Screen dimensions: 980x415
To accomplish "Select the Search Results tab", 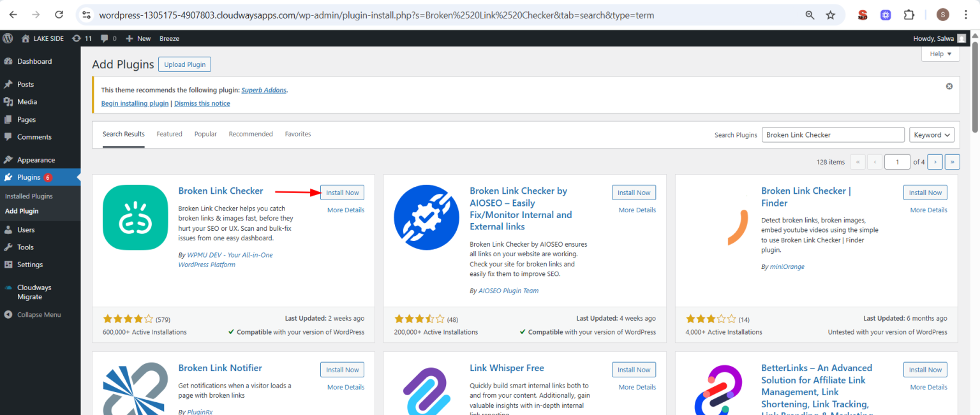I will (124, 134).
